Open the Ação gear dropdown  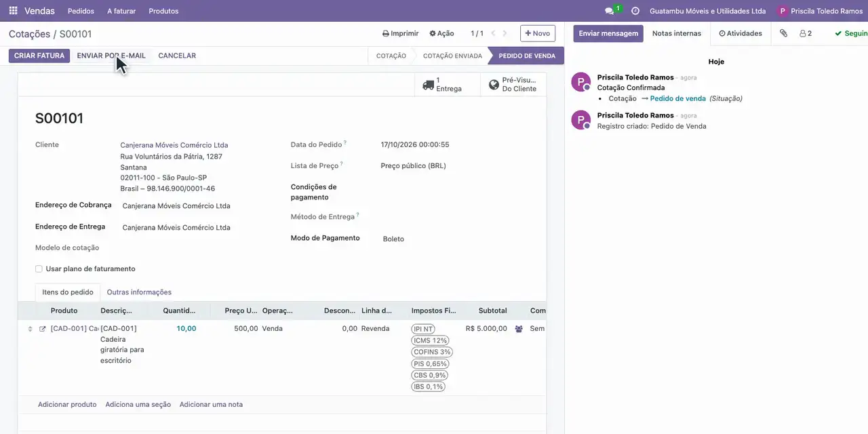pyautogui.click(x=441, y=33)
